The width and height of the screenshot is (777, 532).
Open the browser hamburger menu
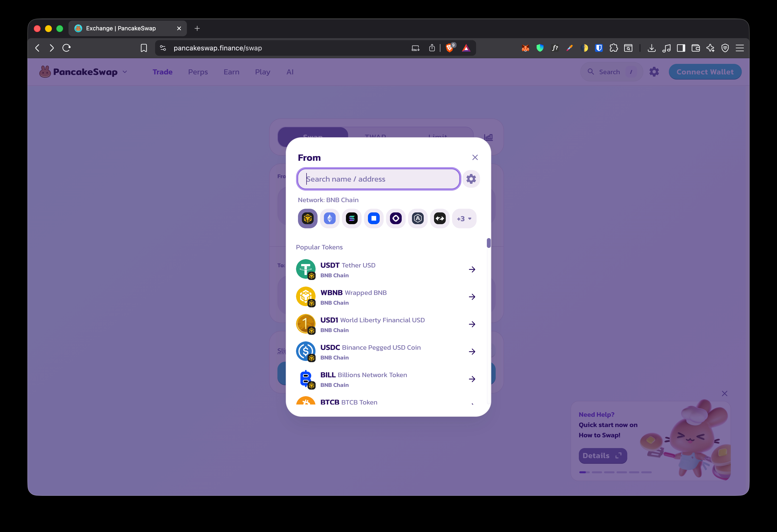pyautogui.click(x=740, y=48)
